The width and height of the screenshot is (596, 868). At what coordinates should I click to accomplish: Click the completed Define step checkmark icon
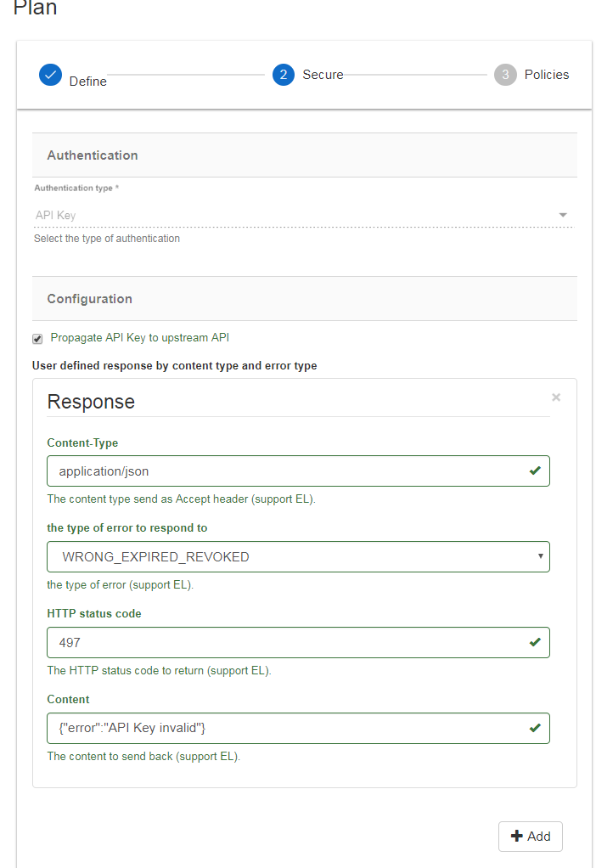click(50, 75)
